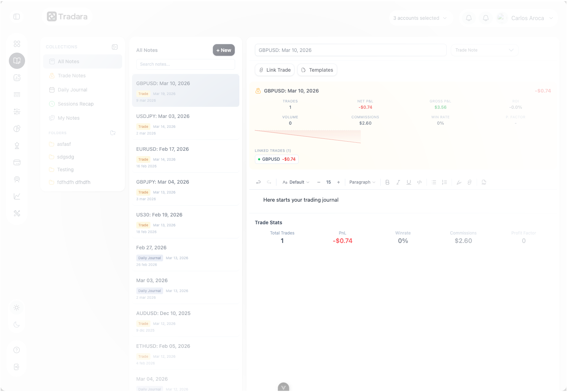Collapse the Collections panel
The image size is (567, 392).
[115, 47]
